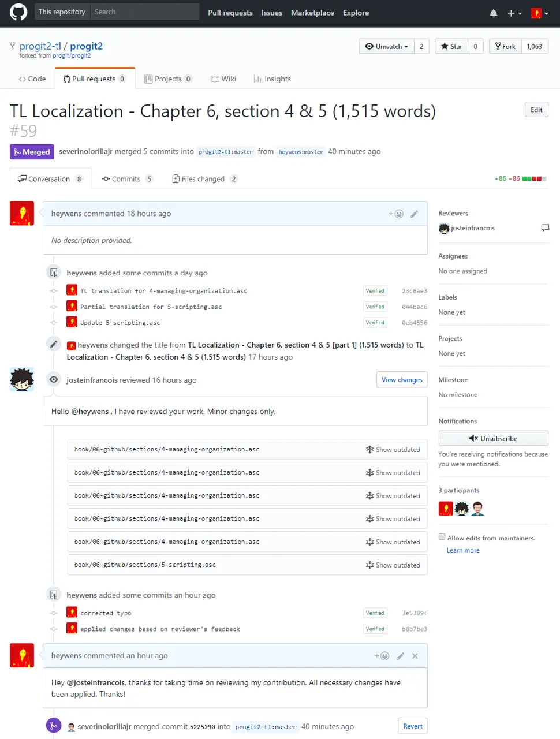Open the Learn more link
Viewport: 560px width, 739px height.
(x=463, y=550)
